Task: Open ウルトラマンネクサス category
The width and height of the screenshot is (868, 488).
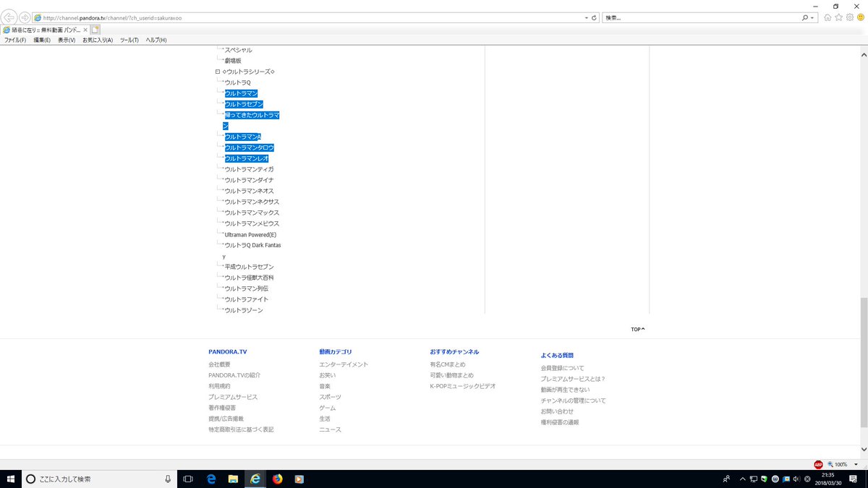Action: [252, 202]
